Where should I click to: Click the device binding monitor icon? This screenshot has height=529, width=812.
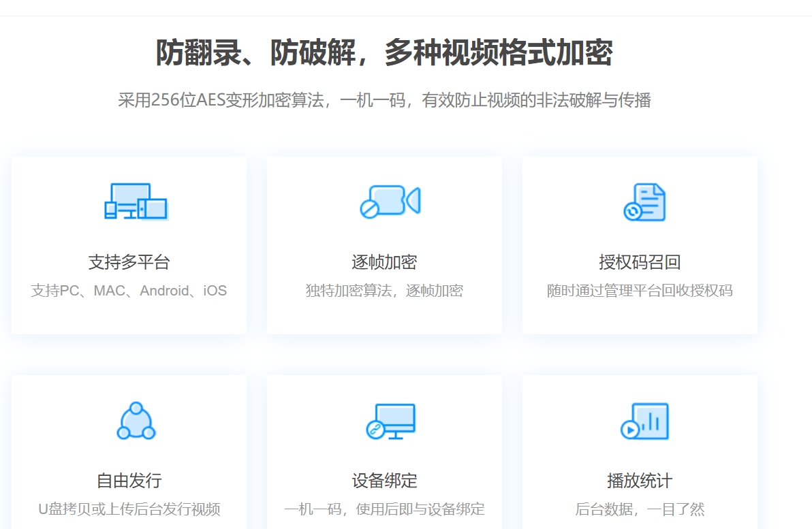tap(390, 421)
